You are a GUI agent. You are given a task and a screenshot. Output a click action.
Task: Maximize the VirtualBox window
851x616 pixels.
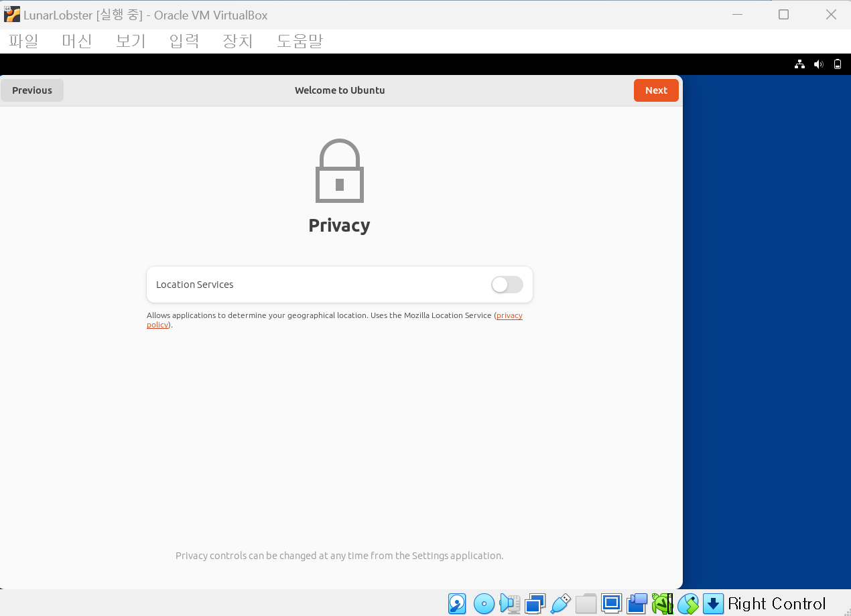(x=783, y=14)
